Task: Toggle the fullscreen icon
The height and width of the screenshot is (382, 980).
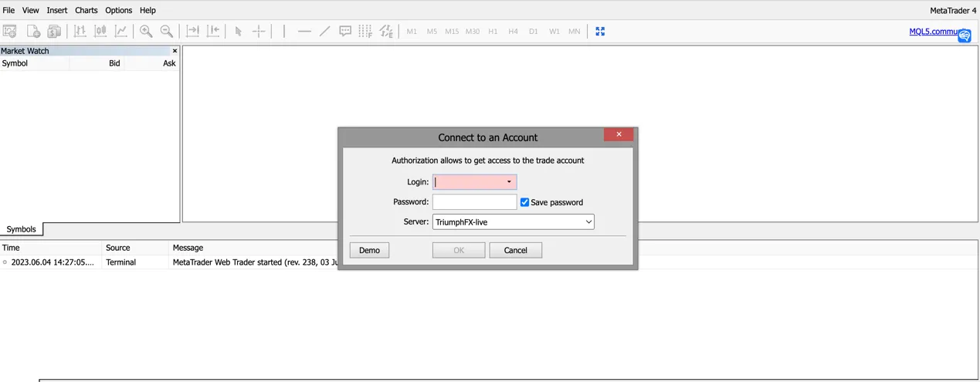Action: (600, 32)
